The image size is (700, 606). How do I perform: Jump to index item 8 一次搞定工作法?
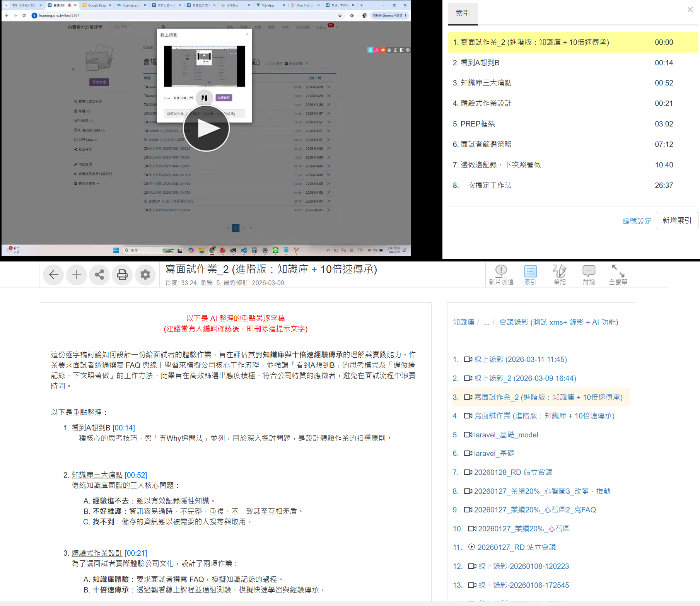(486, 186)
